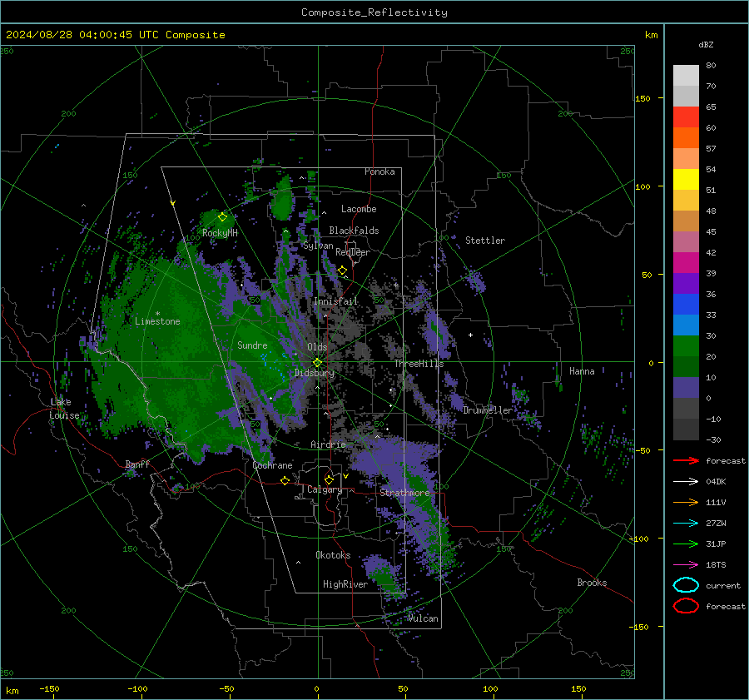
Task: Click the orange 111V arrow icon
Action: (686, 502)
